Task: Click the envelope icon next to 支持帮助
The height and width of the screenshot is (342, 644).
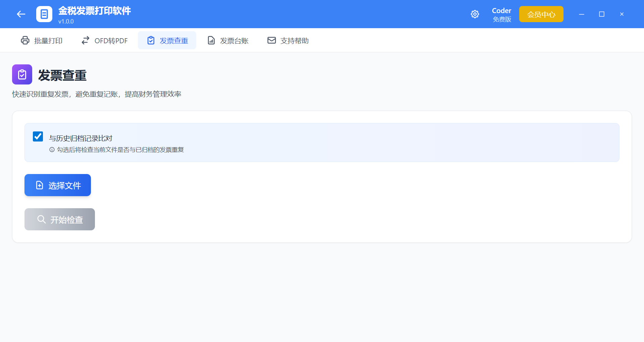Action: point(271,40)
